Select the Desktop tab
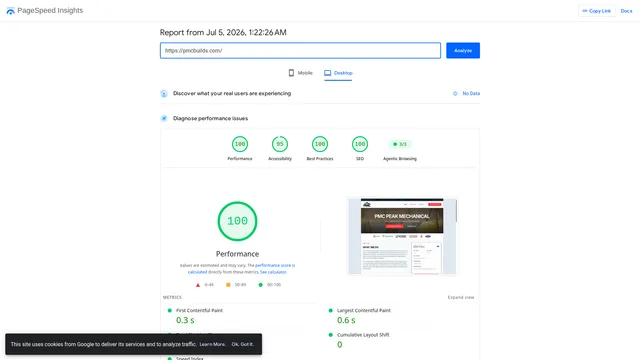This screenshot has width=640, height=360. pyautogui.click(x=338, y=73)
